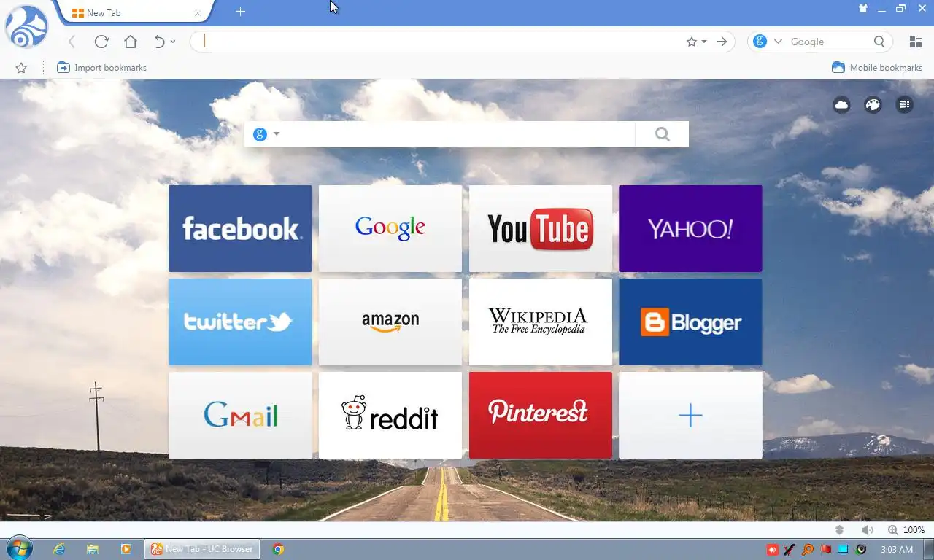The image size is (934, 560).
Task: Click the new tab page search input
Action: click(458, 134)
